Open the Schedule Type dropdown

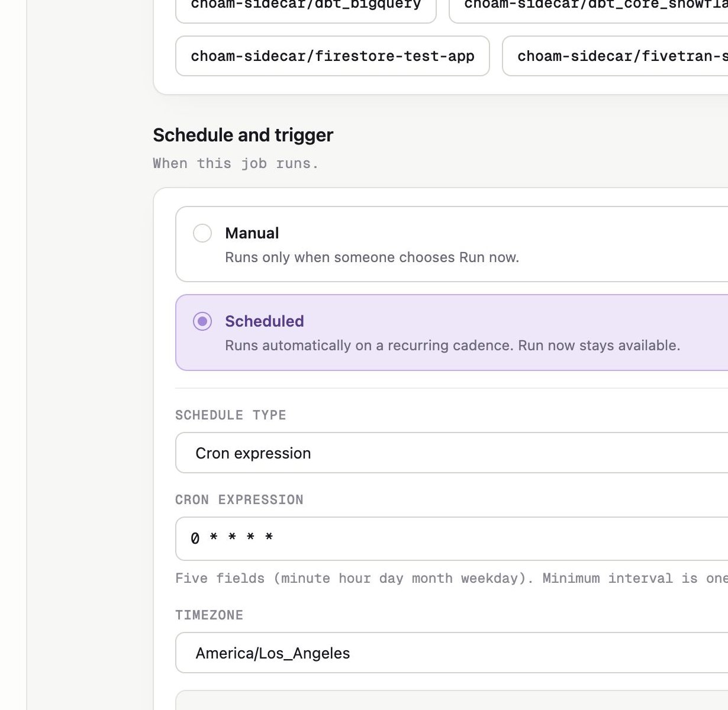[x=452, y=453]
